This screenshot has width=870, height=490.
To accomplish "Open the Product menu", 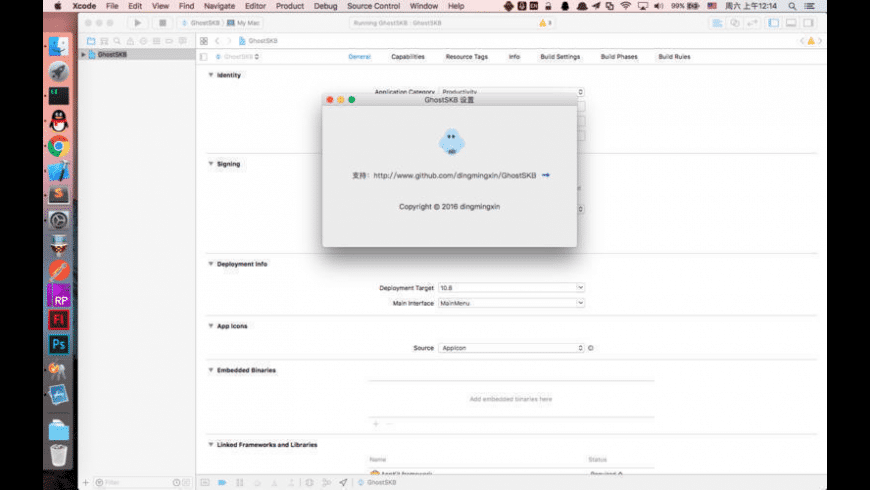I will [290, 6].
